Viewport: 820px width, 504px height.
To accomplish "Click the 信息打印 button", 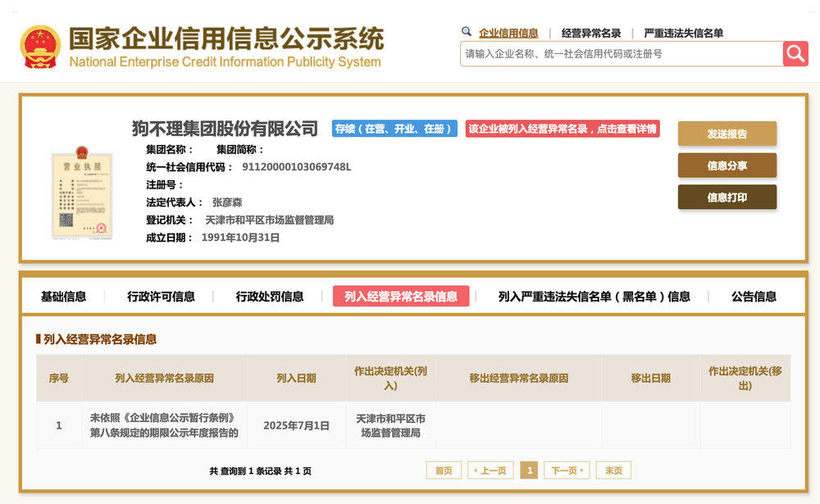I will pos(727,197).
